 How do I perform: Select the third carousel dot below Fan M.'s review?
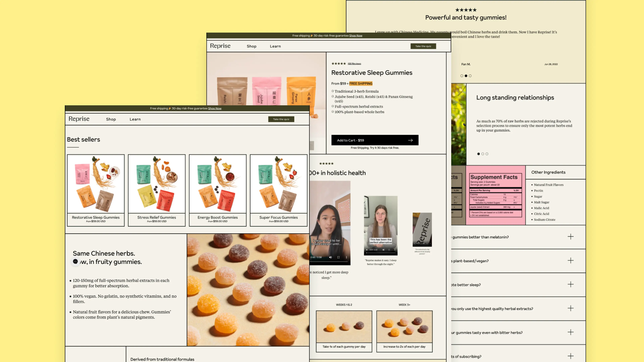click(x=470, y=76)
